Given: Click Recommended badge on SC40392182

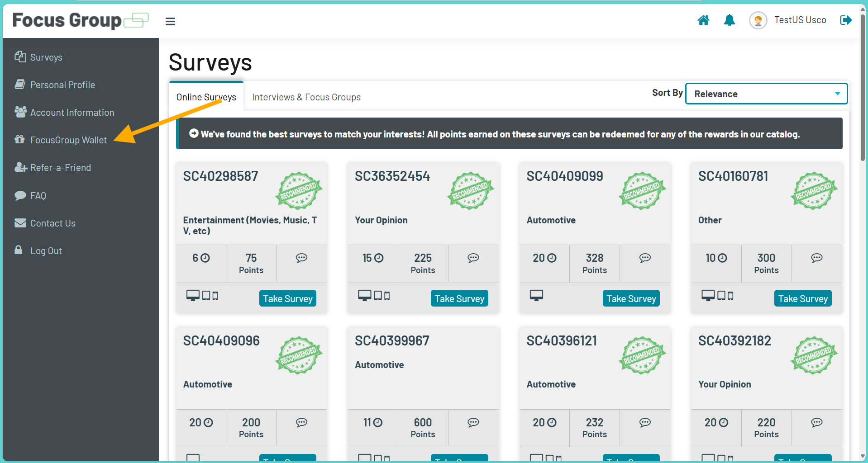Looking at the screenshot, I should coord(814,355).
